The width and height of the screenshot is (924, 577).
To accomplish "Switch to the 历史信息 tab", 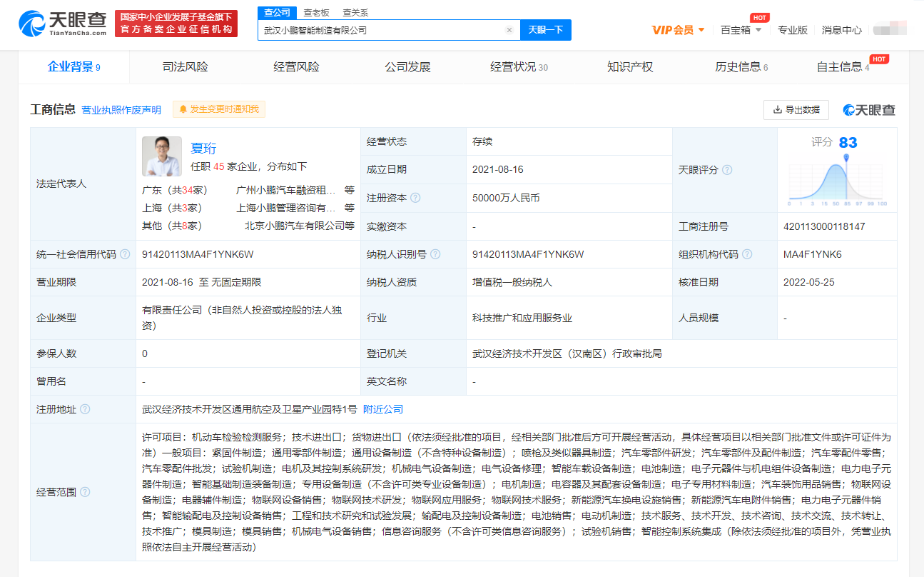I will (738, 66).
